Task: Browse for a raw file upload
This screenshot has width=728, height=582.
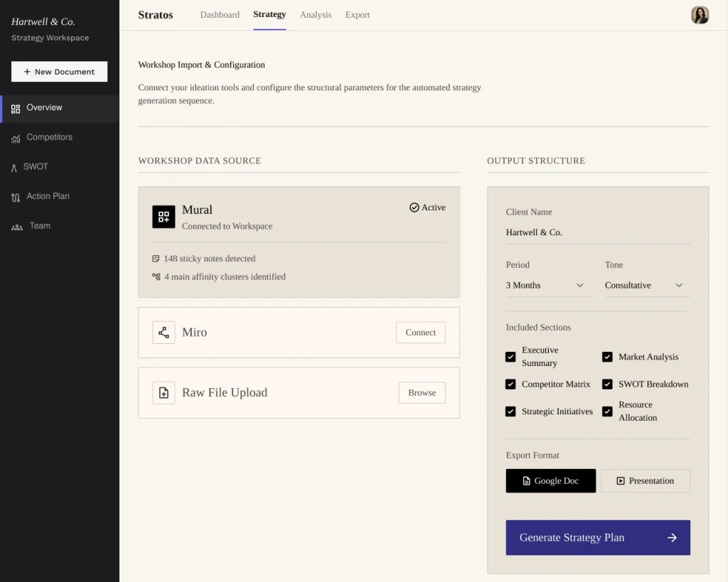Action: click(x=422, y=393)
